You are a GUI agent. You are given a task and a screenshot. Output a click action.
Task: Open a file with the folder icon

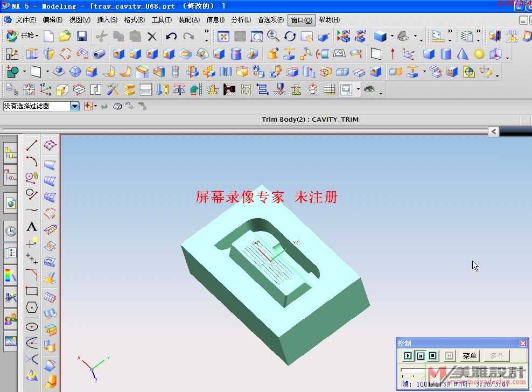(x=65, y=36)
